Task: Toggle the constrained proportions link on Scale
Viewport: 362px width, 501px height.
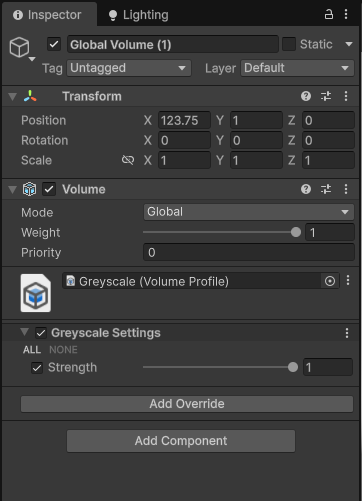Action: (x=128, y=160)
